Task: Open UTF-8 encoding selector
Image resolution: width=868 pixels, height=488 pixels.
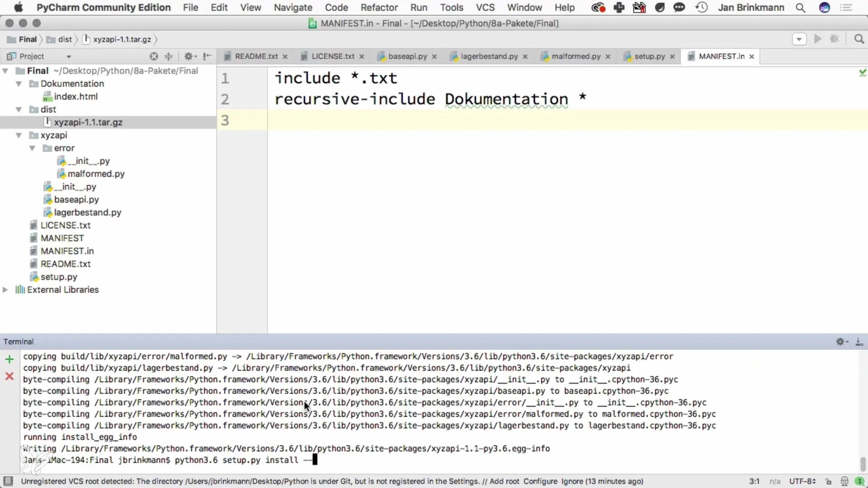Action: click(802, 481)
